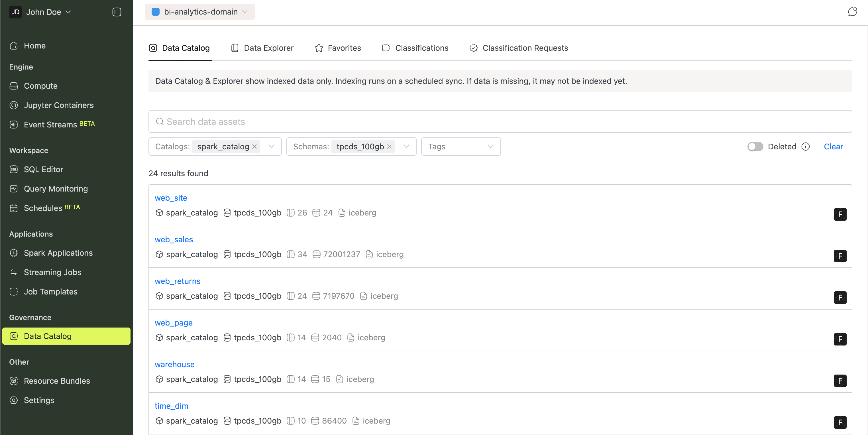This screenshot has width=868, height=435.
Task: Open the Tags filter dropdown
Action: tap(461, 146)
